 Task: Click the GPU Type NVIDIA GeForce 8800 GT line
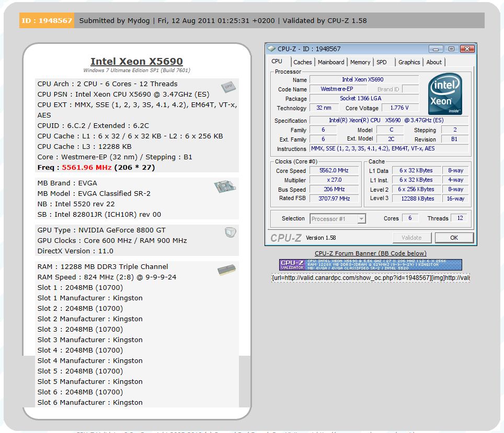(101, 230)
